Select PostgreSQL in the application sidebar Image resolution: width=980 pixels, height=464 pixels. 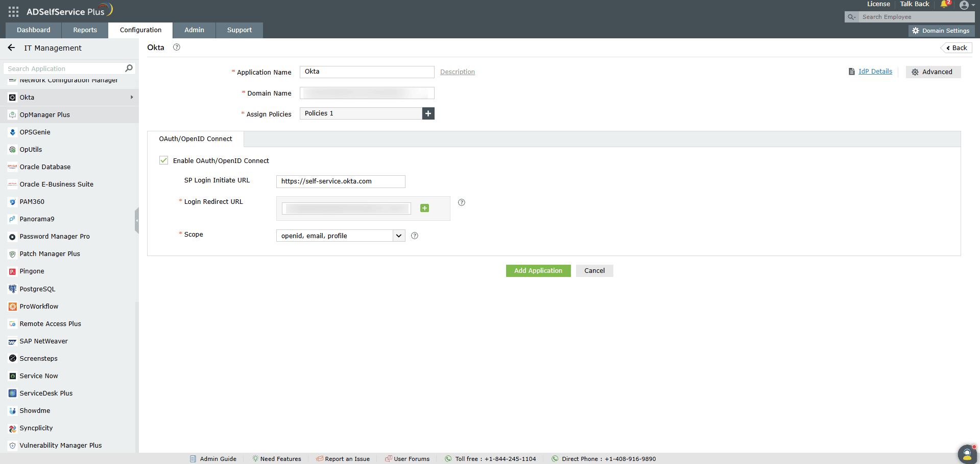coord(37,289)
